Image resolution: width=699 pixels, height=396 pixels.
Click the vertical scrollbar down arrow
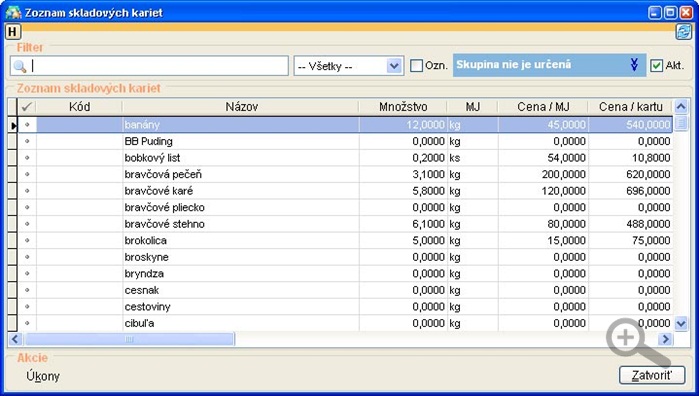click(681, 323)
